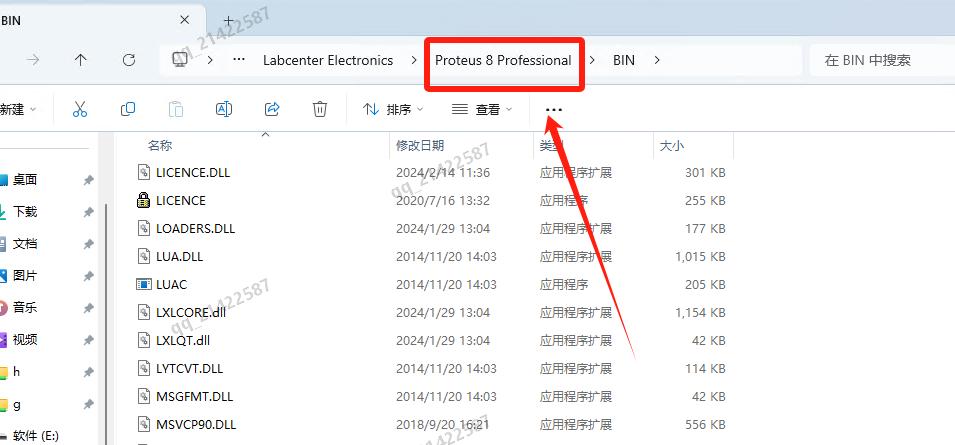Open 软件 (E:) drive in sidebar
Screen dimensions: 955x445
point(35,436)
